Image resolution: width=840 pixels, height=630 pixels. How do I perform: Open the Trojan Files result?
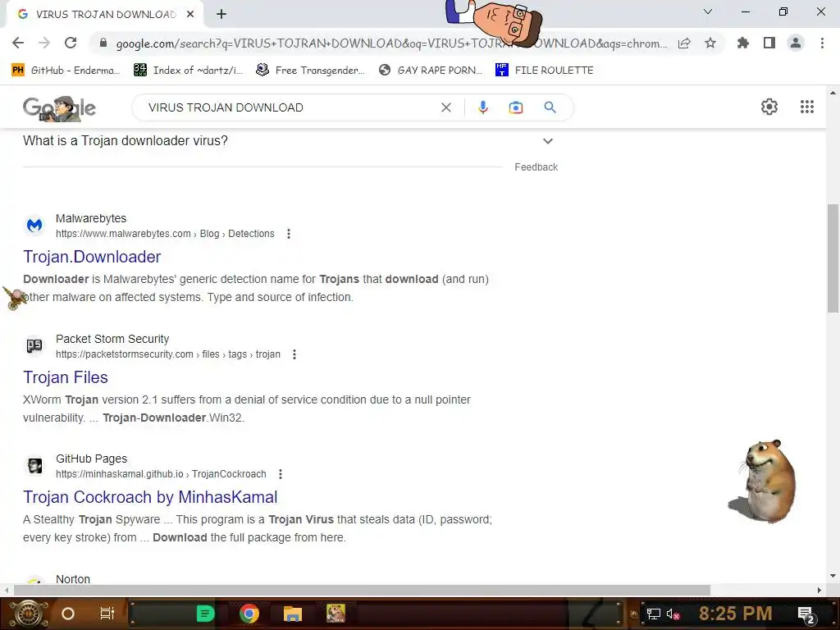66,377
